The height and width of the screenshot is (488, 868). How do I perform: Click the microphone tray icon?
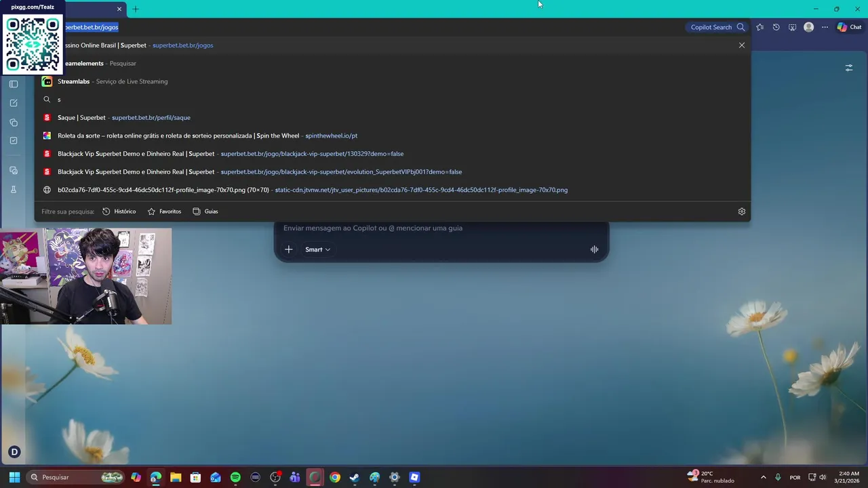pyautogui.click(x=778, y=477)
